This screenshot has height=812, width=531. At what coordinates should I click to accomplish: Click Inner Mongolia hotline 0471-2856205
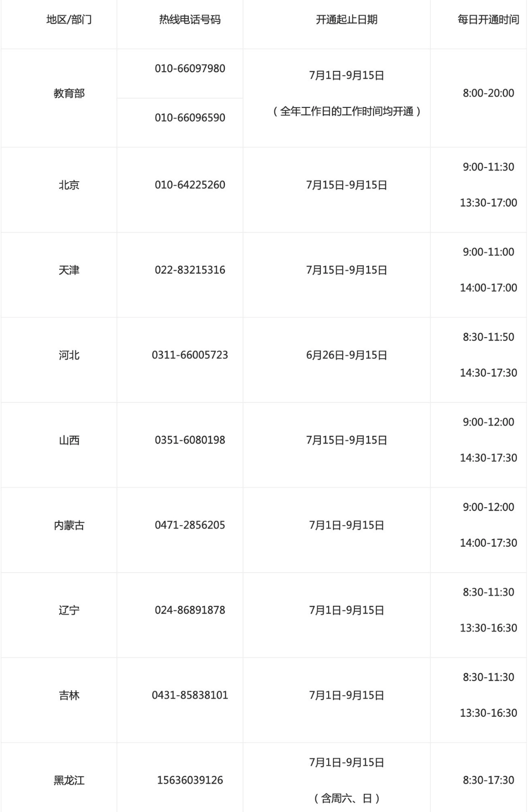click(x=190, y=525)
